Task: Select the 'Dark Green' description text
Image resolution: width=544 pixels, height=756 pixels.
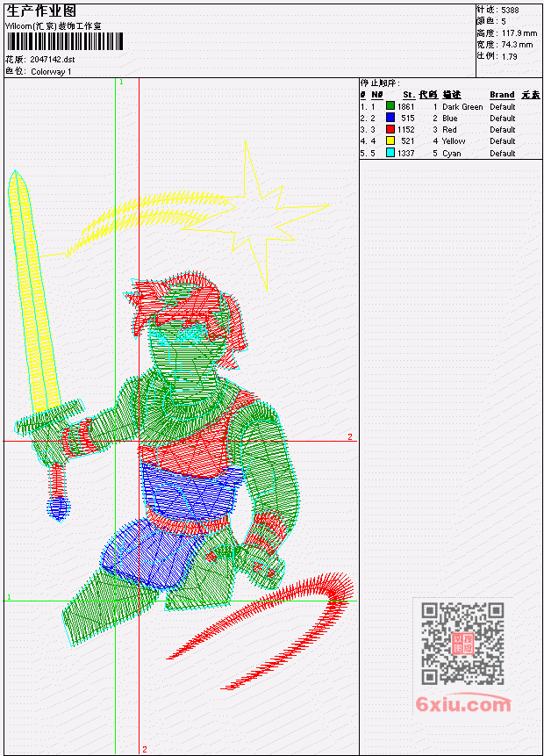Action: tap(462, 106)
